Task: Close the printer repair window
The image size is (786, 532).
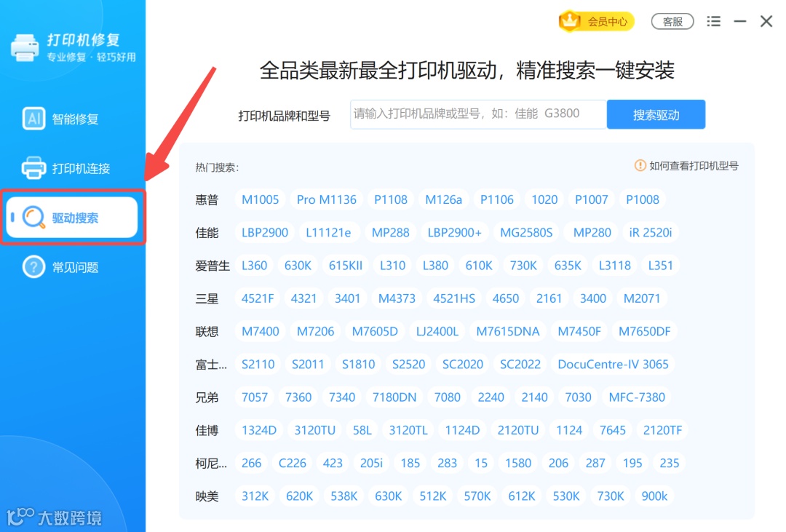Action: tap(766, 21)
